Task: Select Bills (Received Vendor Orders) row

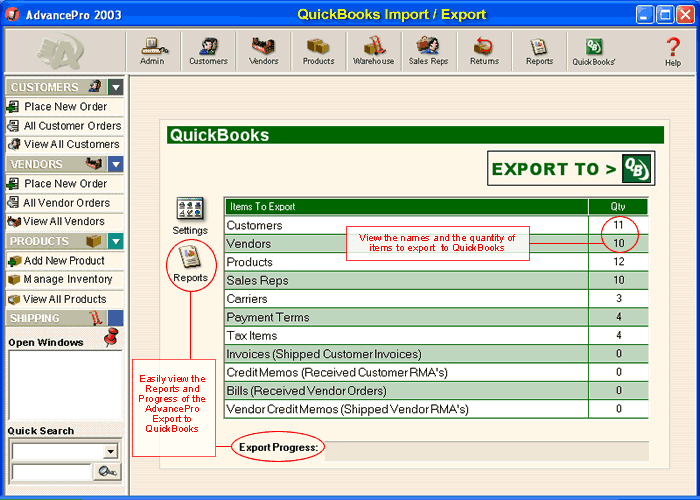Action: coord(436,391)
